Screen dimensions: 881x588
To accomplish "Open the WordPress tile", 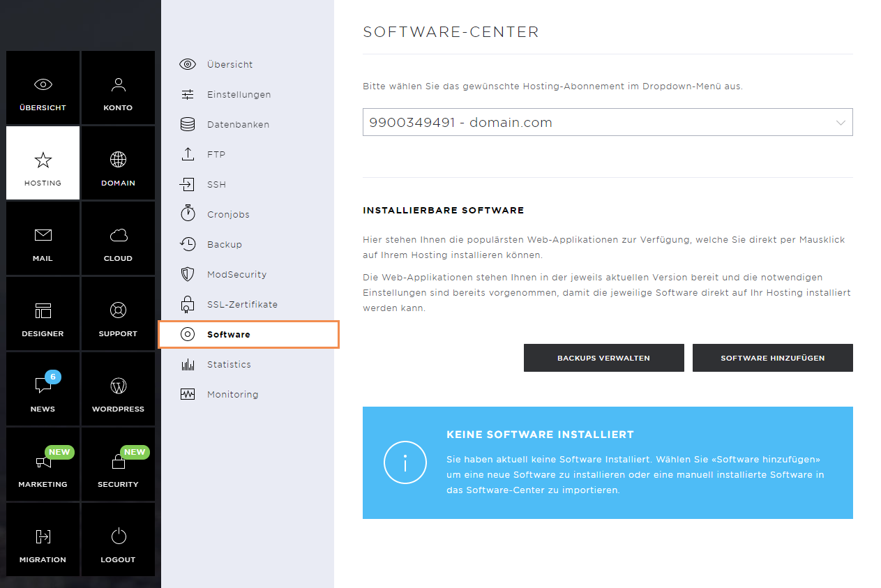I will [x=118, y=389].
